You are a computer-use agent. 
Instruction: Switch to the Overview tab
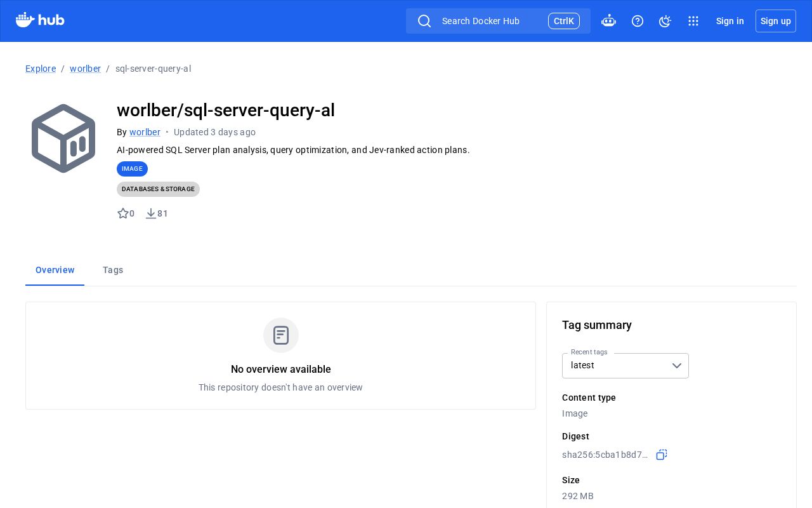[x=55, y=270]
